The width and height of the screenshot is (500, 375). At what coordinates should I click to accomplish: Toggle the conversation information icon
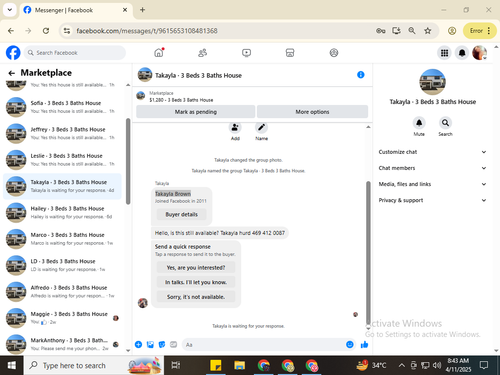(x=361, y=75)
